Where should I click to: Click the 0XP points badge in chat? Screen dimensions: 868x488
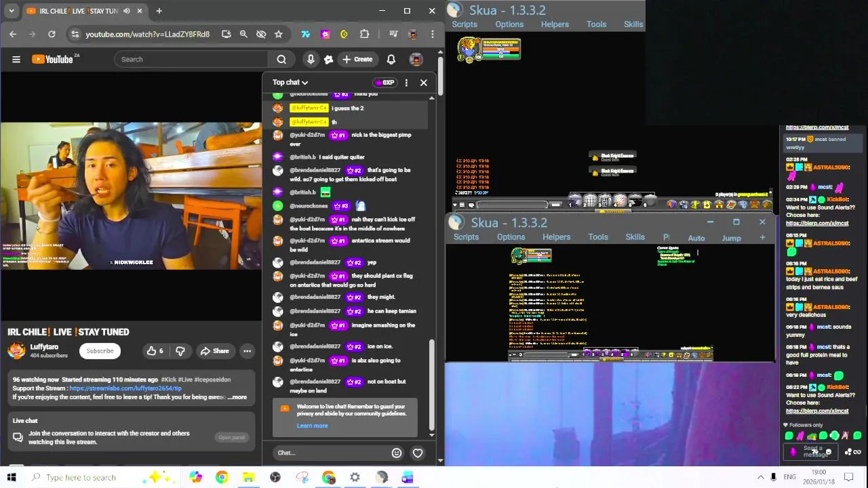click(x=384, y=83)
